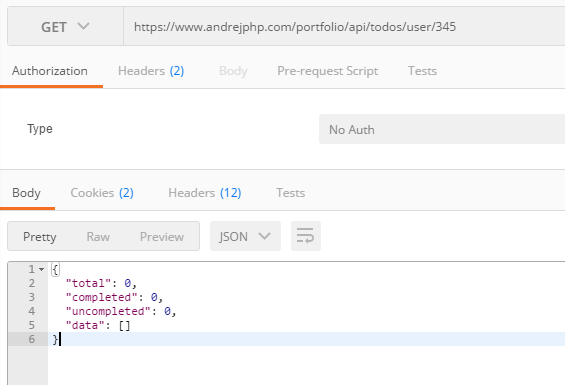This screenshot has height=385, width=565.
Task: Click line number 6 in the gutter
Action: (32, 339)
